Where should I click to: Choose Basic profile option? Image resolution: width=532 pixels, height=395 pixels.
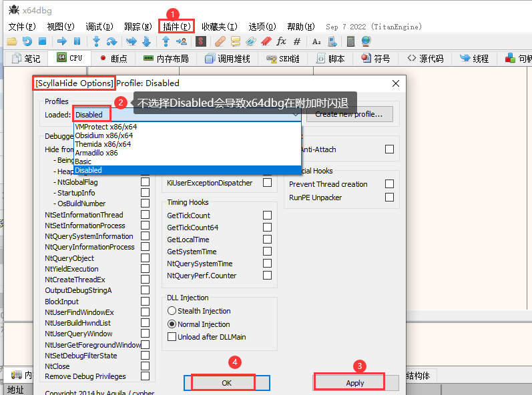point(188,161)
